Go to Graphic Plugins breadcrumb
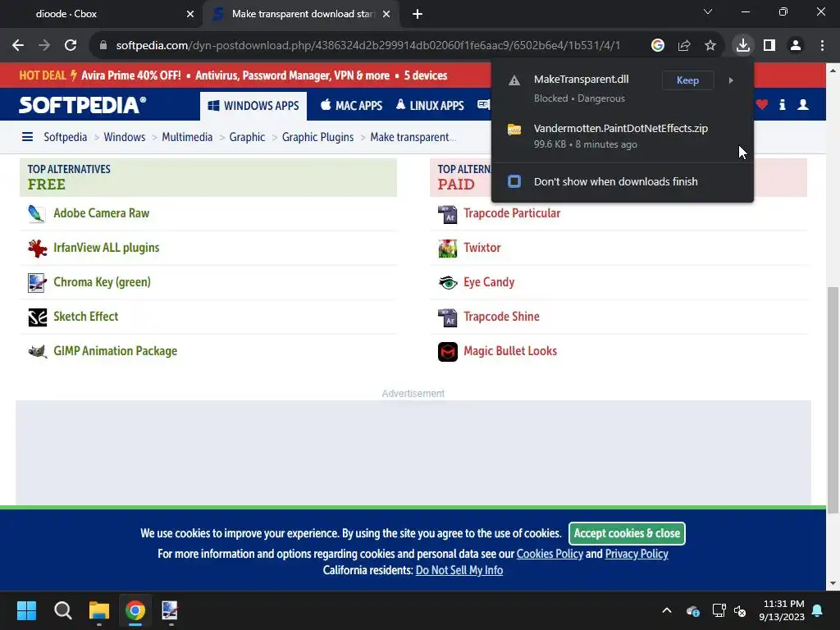Image resolution: width=840 pixels, height=630 pixels. (x=317, y=137)
